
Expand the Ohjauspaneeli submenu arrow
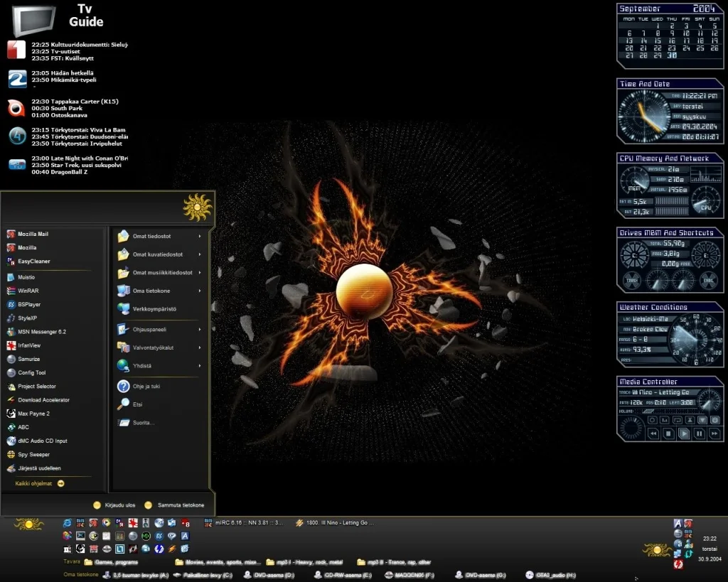[200, 329]
